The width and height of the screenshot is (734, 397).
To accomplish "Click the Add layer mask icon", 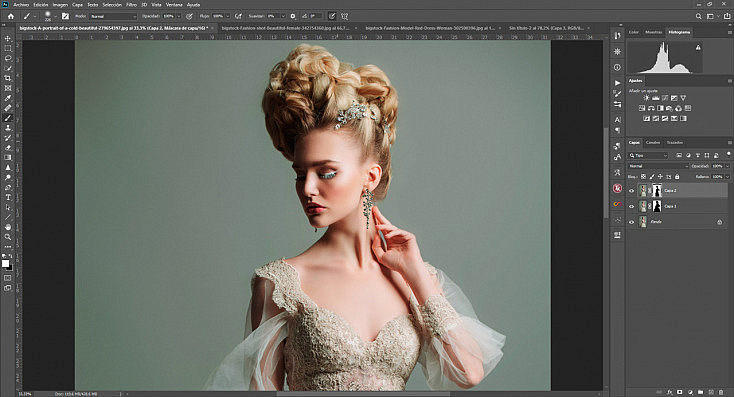I will [x=680, y=392].
